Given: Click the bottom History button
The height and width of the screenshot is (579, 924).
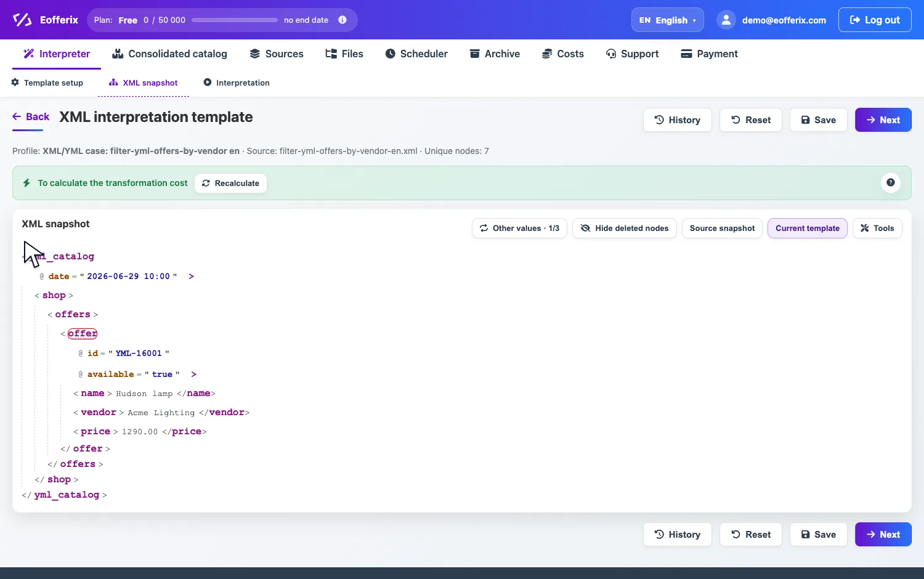Looking at the screenshot, I should (678, 535).
